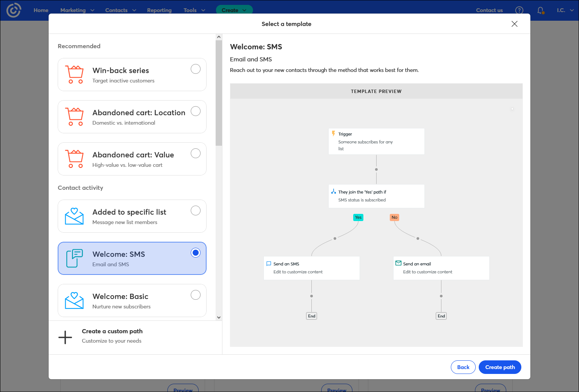The image size is (579, 392).
Task: Click the phone icon on Welcome: SMS template
Action: (74, 258)
